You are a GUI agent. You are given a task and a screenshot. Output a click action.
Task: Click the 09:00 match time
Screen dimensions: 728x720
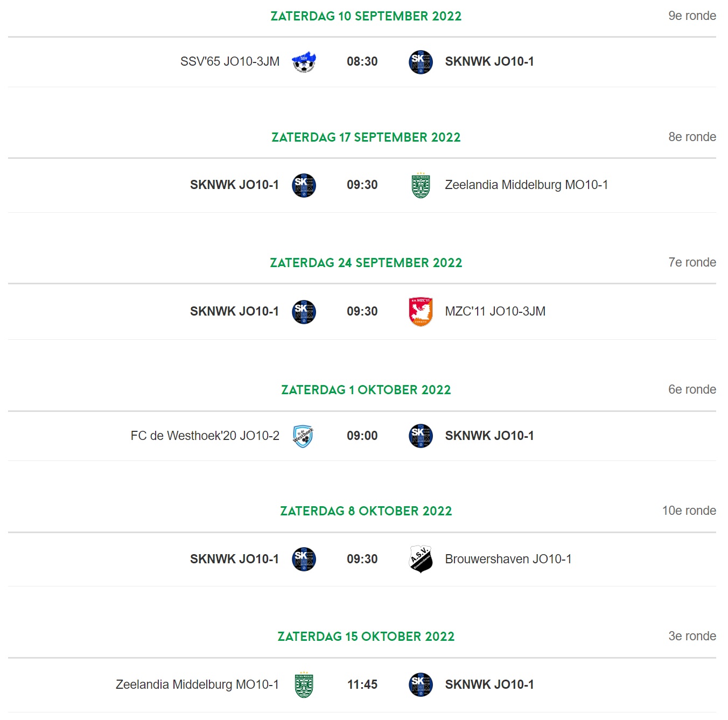pos(362,436)
